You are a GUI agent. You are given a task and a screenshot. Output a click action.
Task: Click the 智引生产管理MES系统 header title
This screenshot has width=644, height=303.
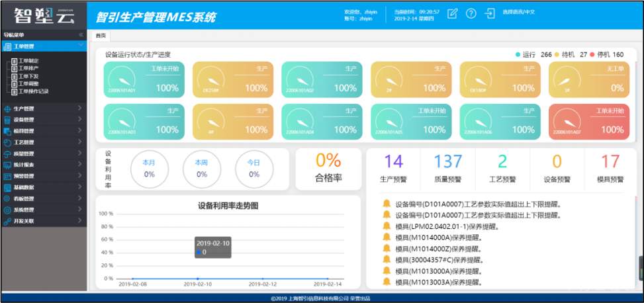156,17
